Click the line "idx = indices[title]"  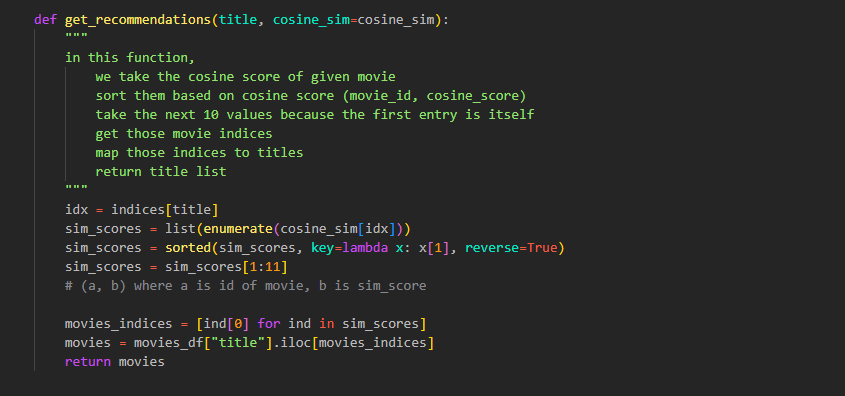tap(142, 210)
